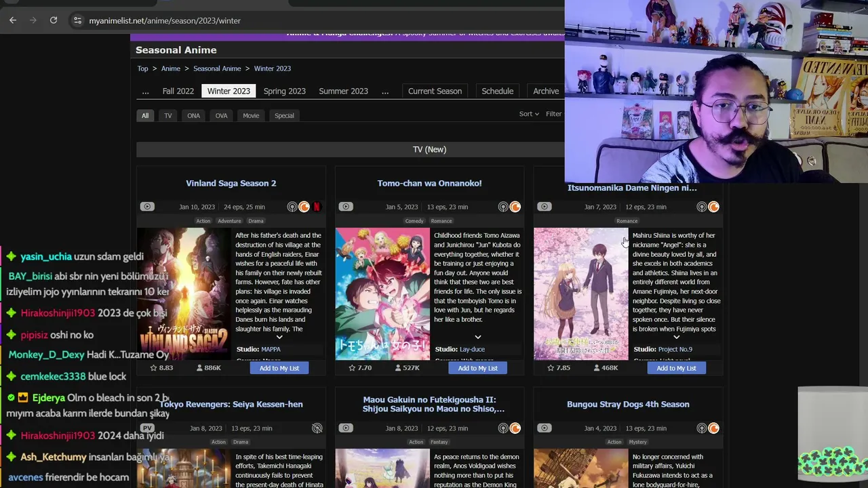Play video preview for Itsunomanika Dame Ningen
The width and height of the screenshot is (868, 488).
tap(545, 207)
